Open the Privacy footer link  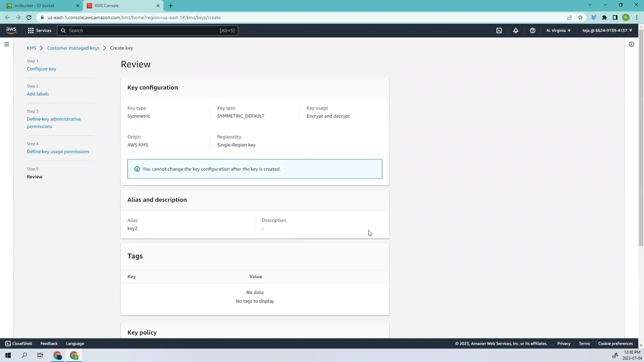point(563,343)
